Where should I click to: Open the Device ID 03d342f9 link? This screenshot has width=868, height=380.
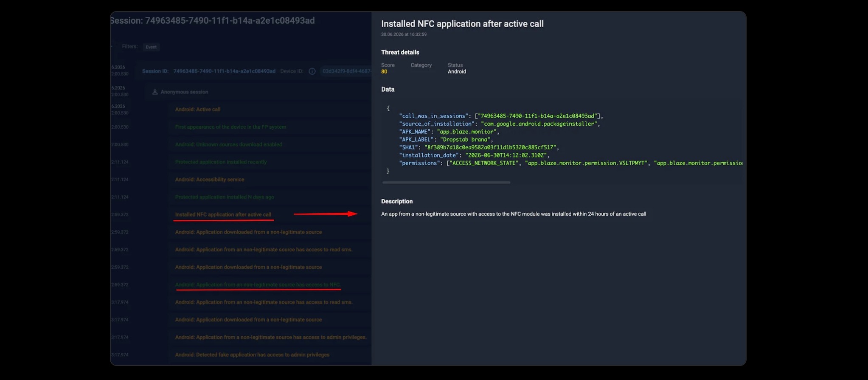click(347, 71)
